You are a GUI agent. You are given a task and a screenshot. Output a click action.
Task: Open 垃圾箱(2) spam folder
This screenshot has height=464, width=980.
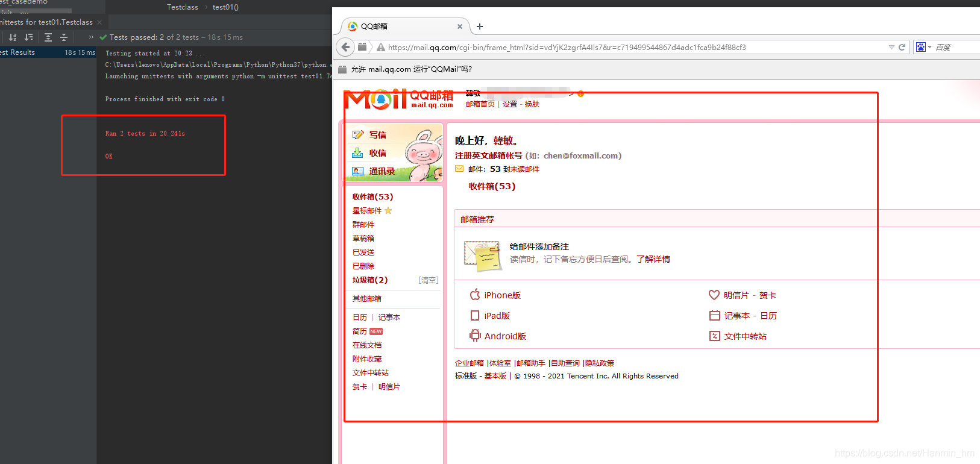click(x=370, y=280)
